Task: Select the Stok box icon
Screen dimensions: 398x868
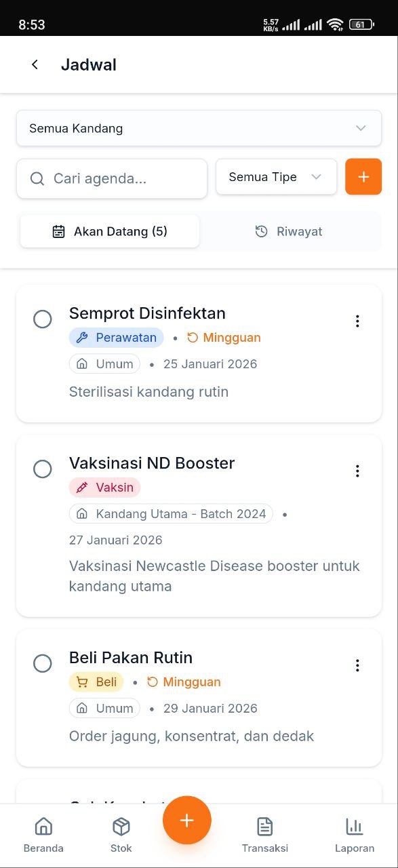Action: (121, 827)
